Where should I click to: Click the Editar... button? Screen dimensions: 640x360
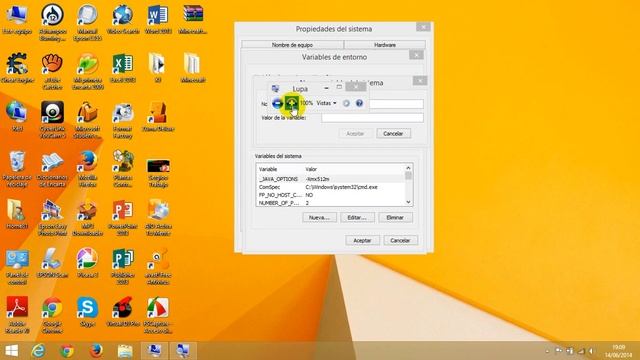[x=357, y=218]
